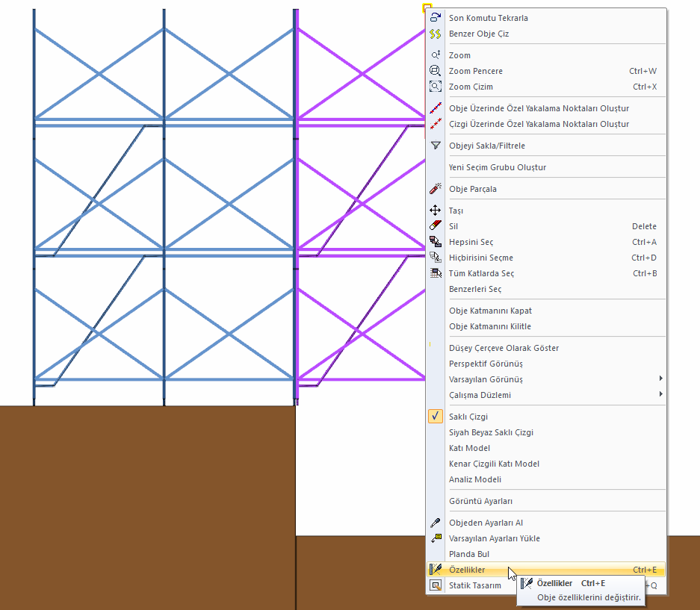This screenshot has width=700, height=610.
Task: Choose Perspektif Görünüş menu entry
Action: (486, 364)
